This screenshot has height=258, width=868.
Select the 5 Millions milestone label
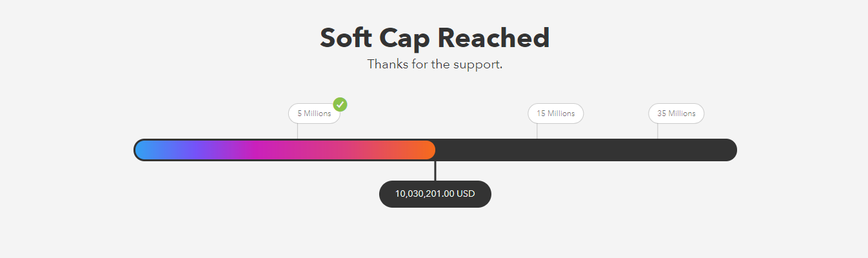(x=313, y=114)
